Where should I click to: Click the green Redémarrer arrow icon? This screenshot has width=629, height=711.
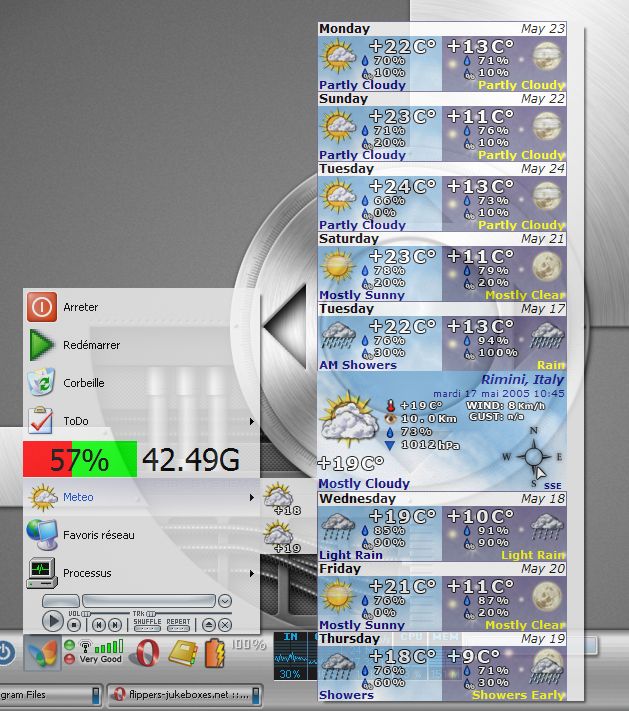click(41, 346)
